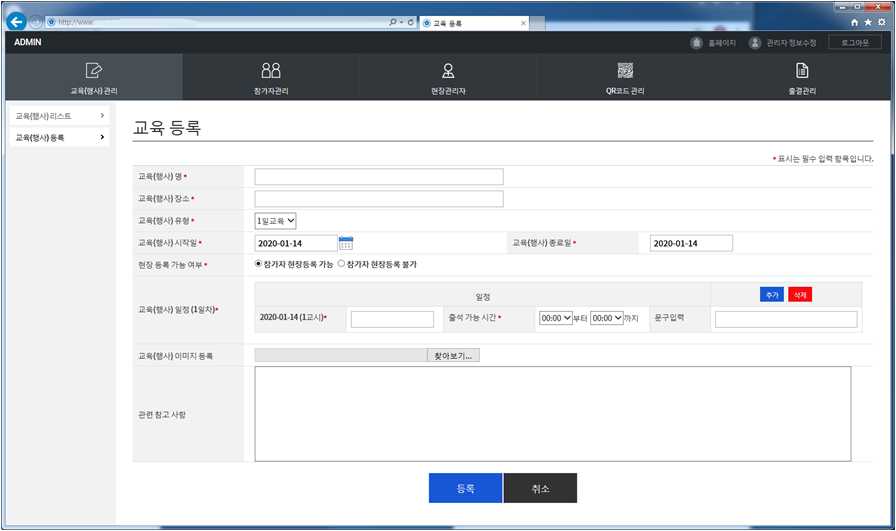Expand the 1일교육 type dropdown
Image resolution: width=896 pixels, height=531 pixels.
pyautogui.click(x=275, y=221)
